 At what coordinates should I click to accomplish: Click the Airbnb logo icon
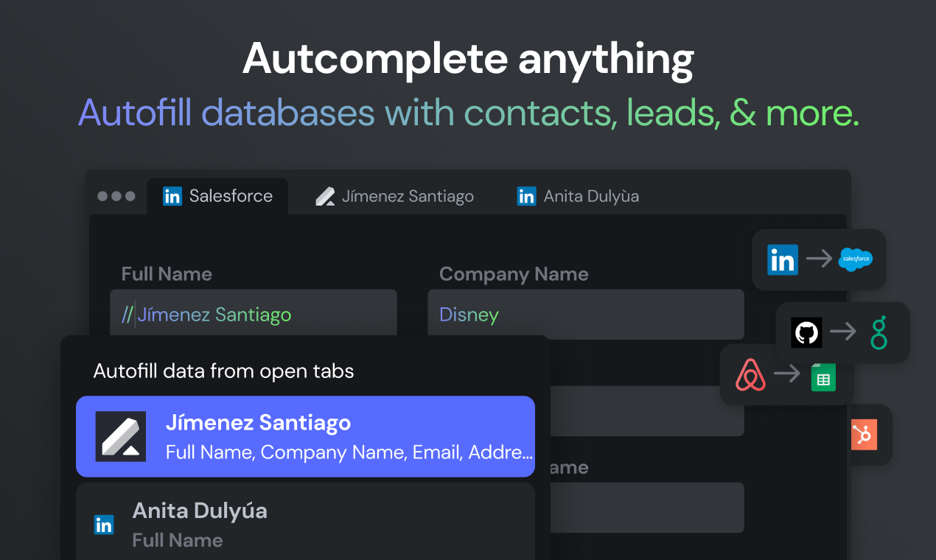pos(750,374)
